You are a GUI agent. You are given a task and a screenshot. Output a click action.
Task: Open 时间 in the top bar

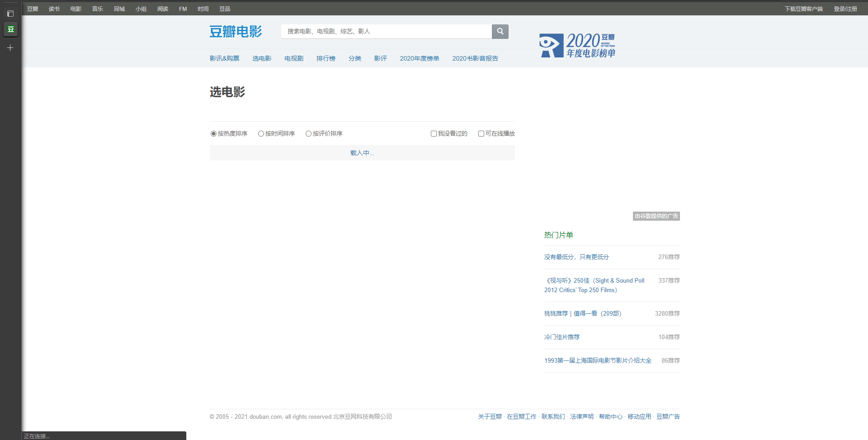[203, 9]
